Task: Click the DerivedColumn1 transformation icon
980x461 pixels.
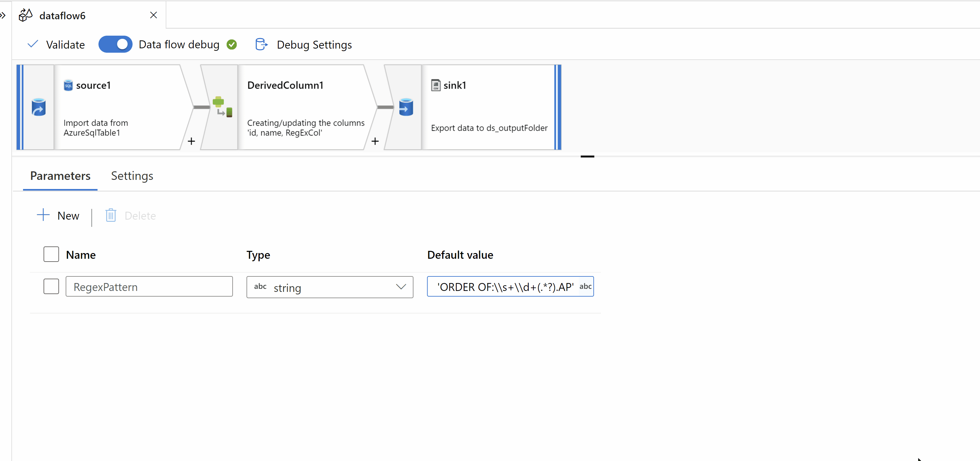Action: click(223, 107)
